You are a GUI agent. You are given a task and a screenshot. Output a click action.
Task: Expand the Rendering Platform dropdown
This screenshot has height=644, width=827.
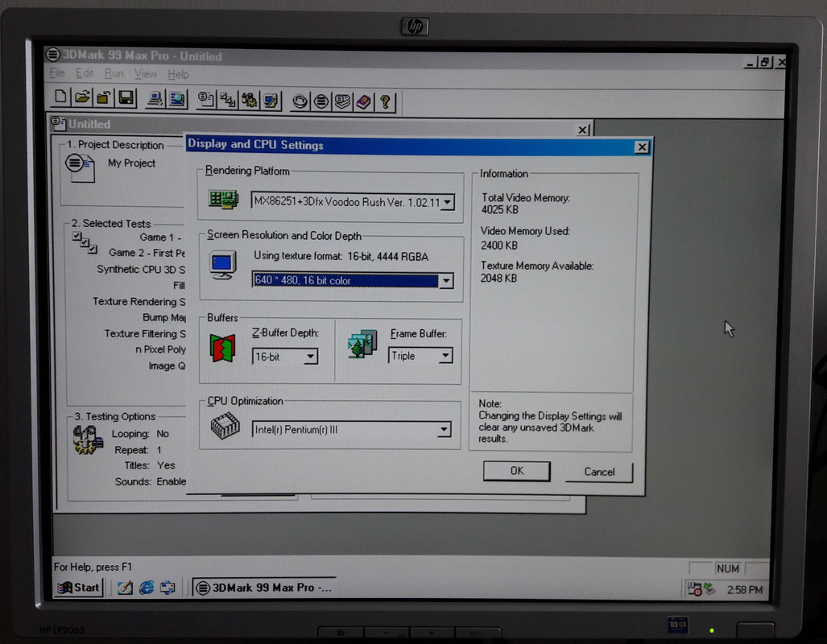(447, 203)
